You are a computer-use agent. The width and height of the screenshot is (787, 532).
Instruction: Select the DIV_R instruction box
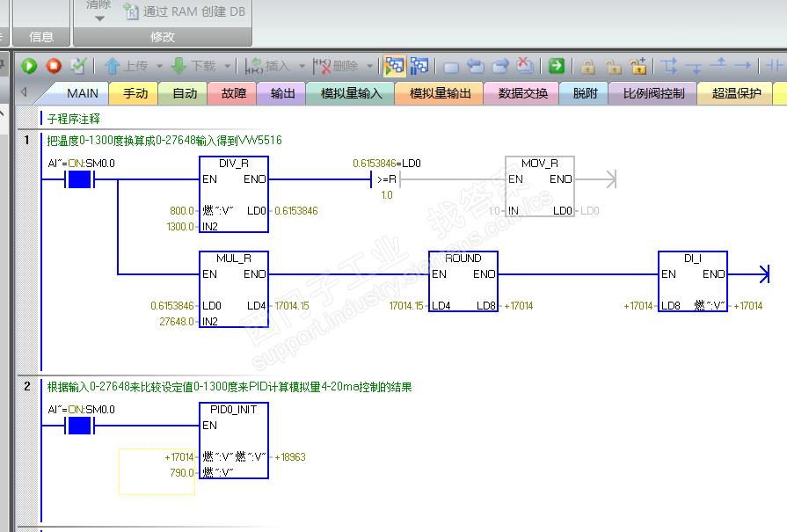pos(234,194)
